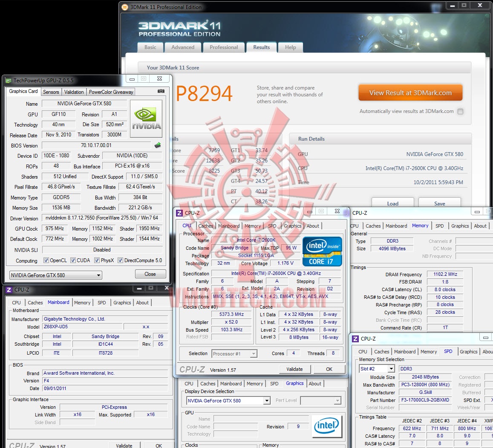Click the Save button in 3DMark
Screen dimensions: 493x448
tap(440, 203)
